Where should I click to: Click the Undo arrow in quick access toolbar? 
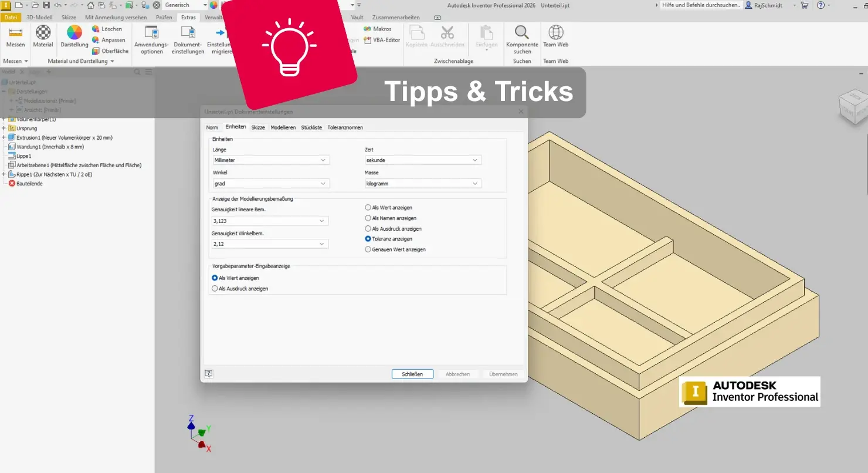coord(57,5)
